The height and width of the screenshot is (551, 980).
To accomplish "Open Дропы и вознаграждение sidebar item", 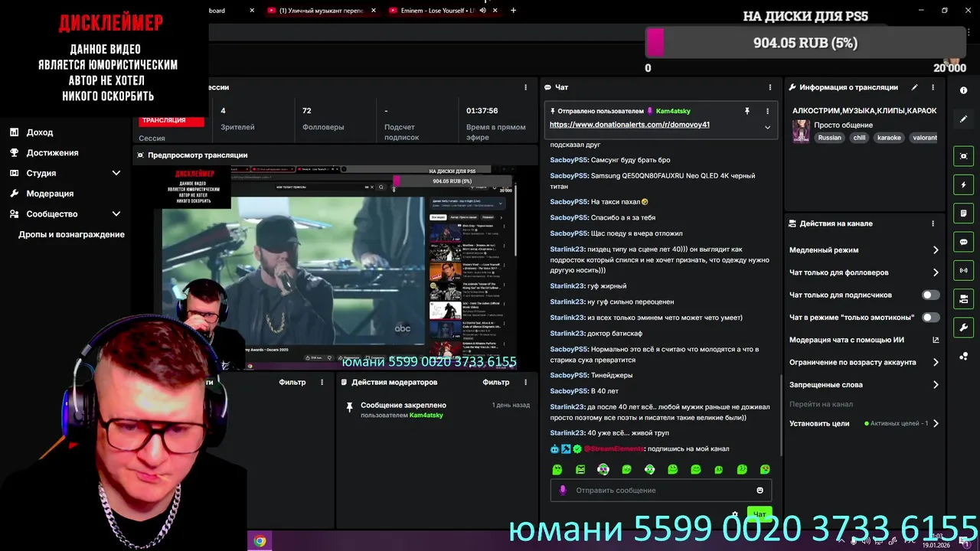I will (71, 234).
